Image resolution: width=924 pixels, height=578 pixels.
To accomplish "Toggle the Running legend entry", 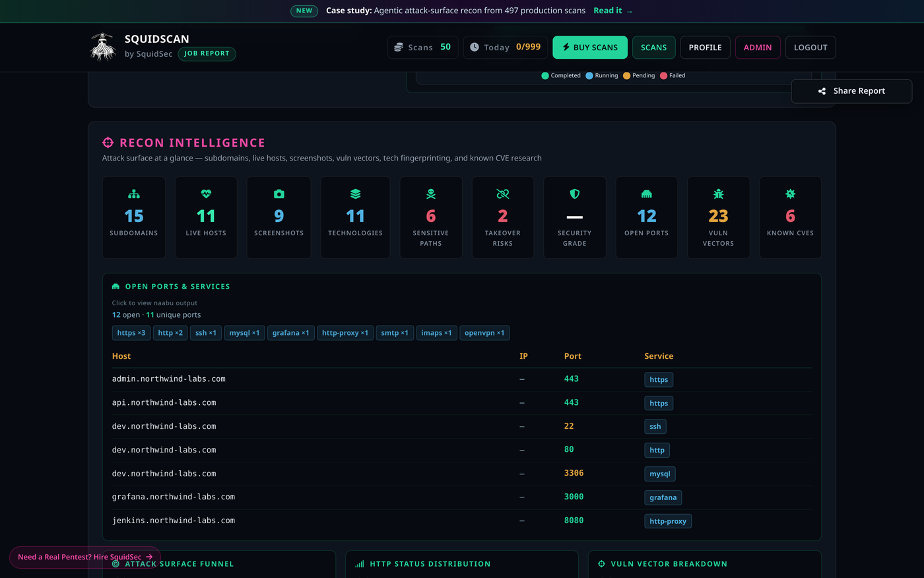I will 602,75.
